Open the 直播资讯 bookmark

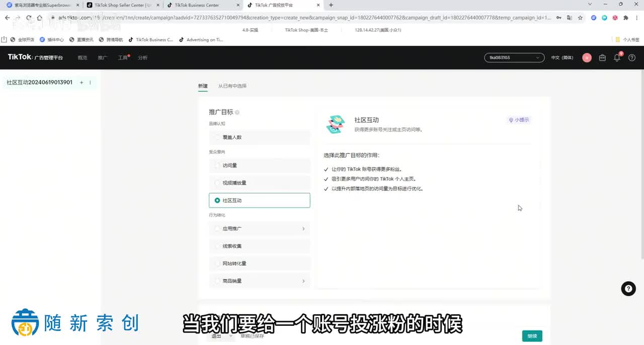tap(82, 40)
